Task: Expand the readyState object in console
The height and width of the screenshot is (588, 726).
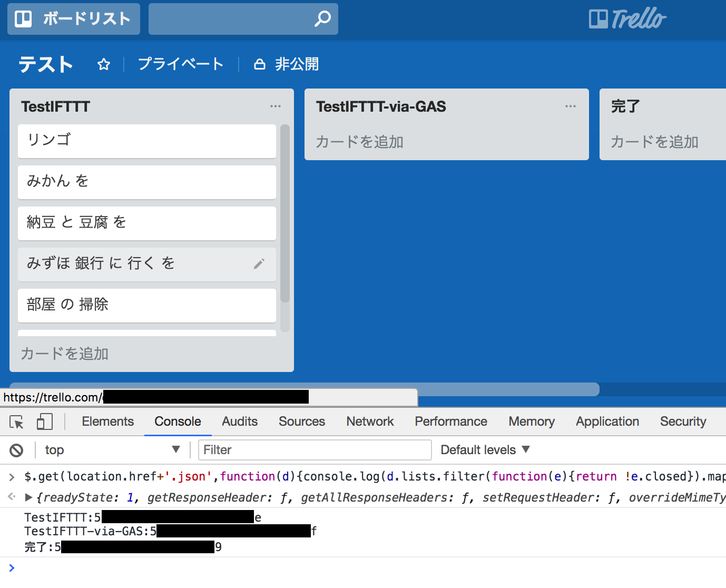Action: [x=28, y=497]
